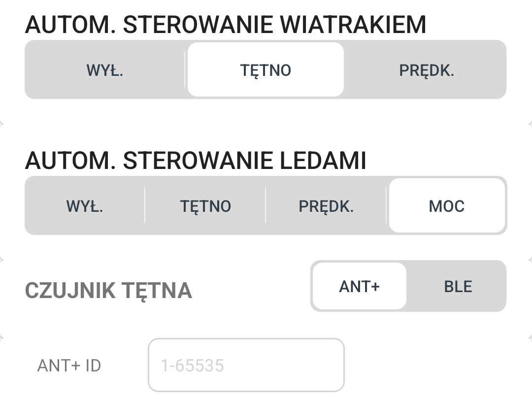Turn off automatic fan control (WYŁ.)

[105, 70]
